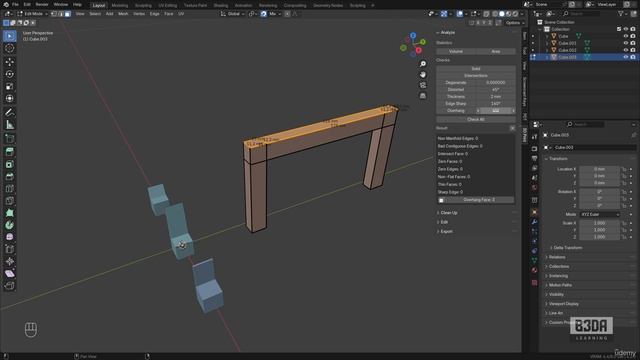The width and height of the screenshot is (640, 360).
Task: Open the XYZ Euler rotation mode dropdown
Action: (x=599, y=214)
